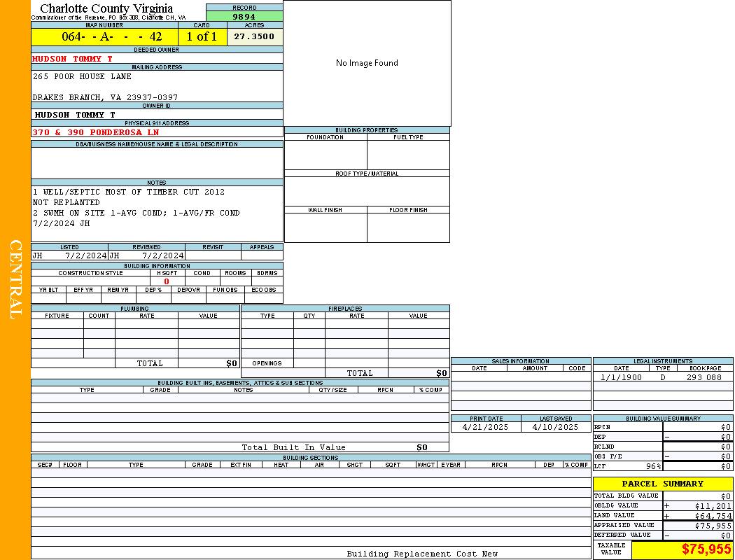Click the mailing address 265 POOR HOUSE LANE
The height and width of the screenshot is (560, 735).
pyautogui.click(x=78, y=76)
